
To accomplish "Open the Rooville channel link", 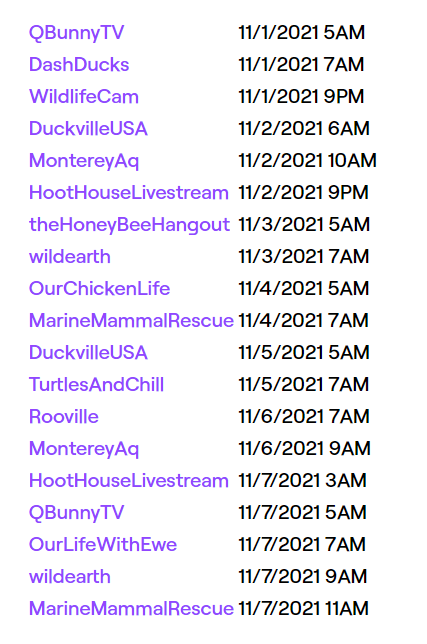I will 64,417.
